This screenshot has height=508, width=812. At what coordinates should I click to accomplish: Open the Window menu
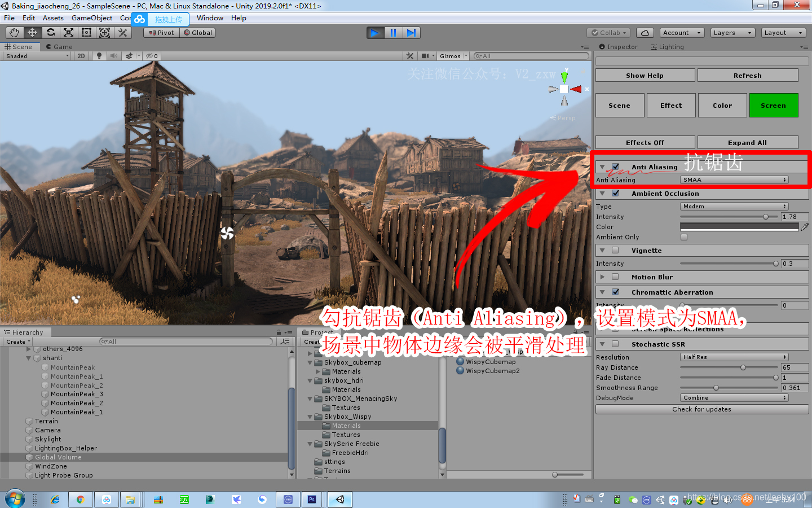tap(210, 18)
